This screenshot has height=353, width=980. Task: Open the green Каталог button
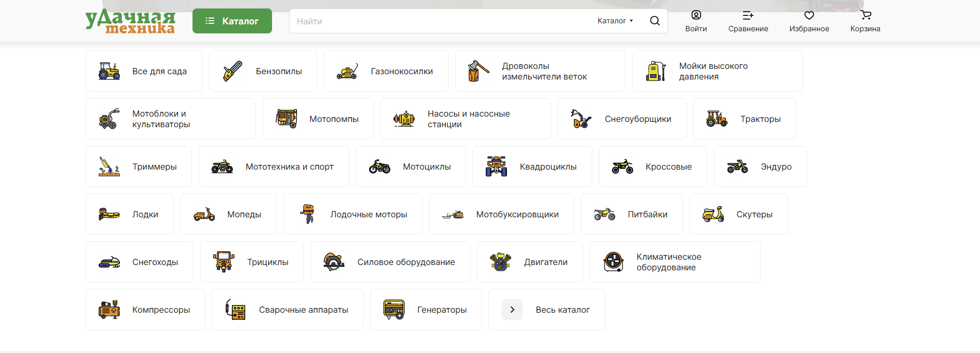tap(232, 21)
